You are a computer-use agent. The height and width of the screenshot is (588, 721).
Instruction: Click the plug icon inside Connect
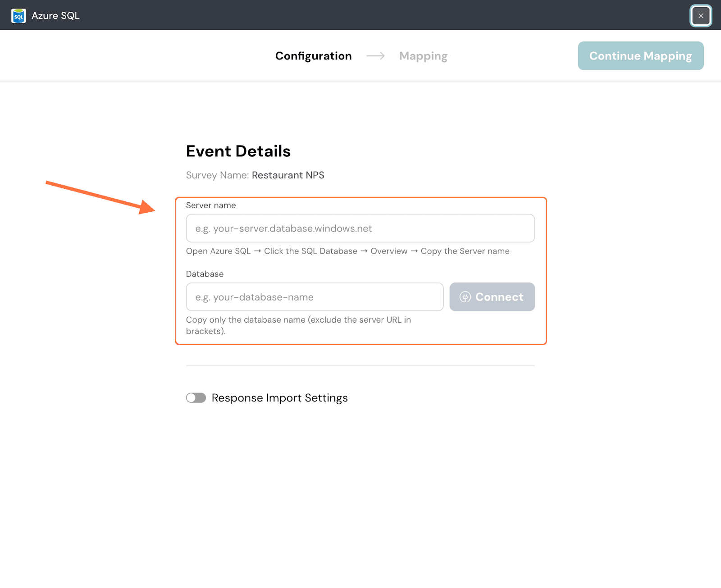(465, 297)
